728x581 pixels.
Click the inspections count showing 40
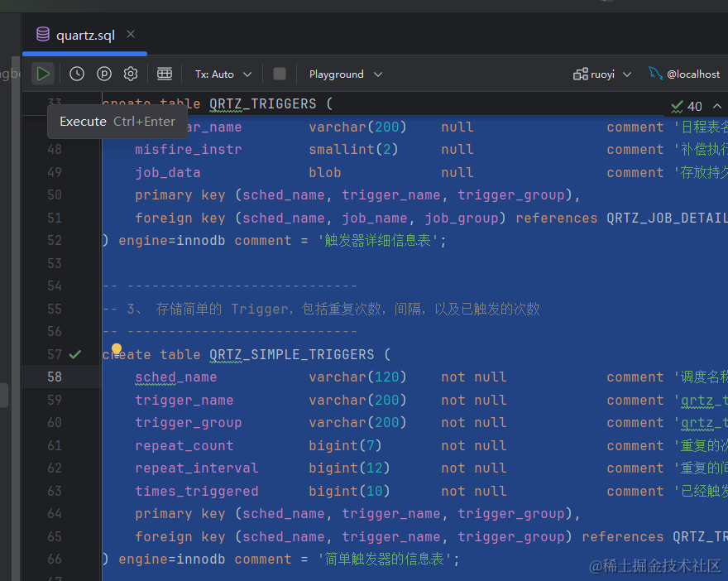pos(687,106)
